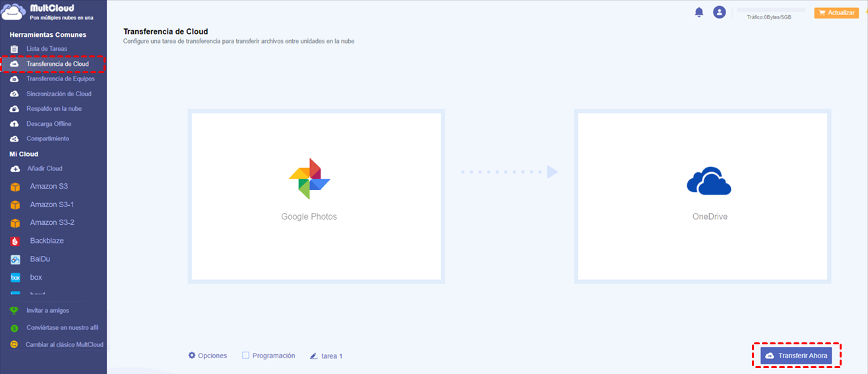This screenshot has height=374, width=868.
Task: Click the Invitar a amigos trophy icon
Action: pyautogui.click(x=14, y=311)
